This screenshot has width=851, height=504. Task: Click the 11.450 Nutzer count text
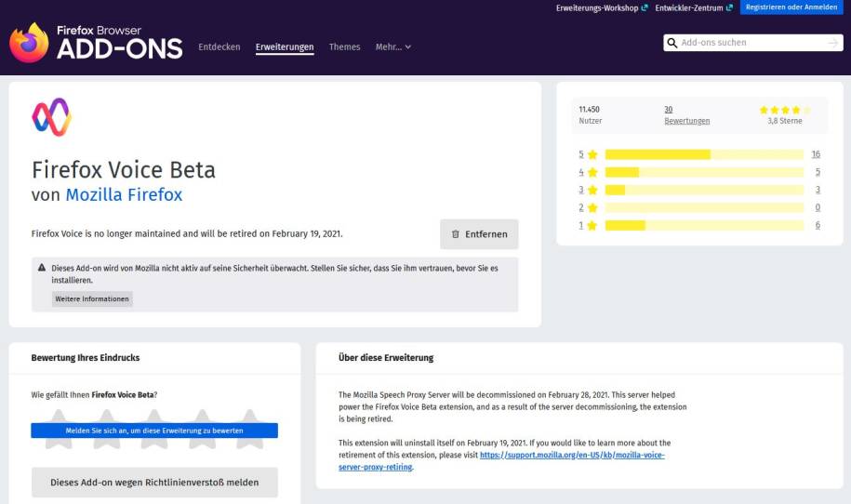[590, 115]
